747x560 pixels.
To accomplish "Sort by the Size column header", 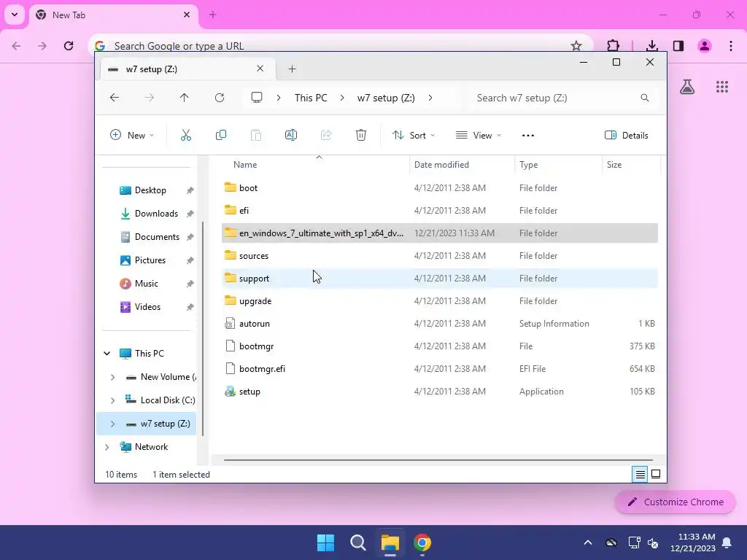I will click(x=614, y=165).
